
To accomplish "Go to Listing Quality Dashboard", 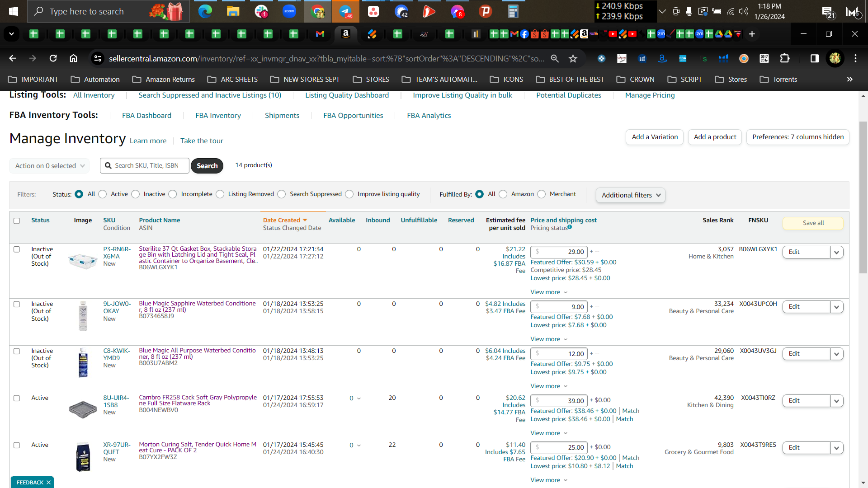I will [x=347, y=95].
